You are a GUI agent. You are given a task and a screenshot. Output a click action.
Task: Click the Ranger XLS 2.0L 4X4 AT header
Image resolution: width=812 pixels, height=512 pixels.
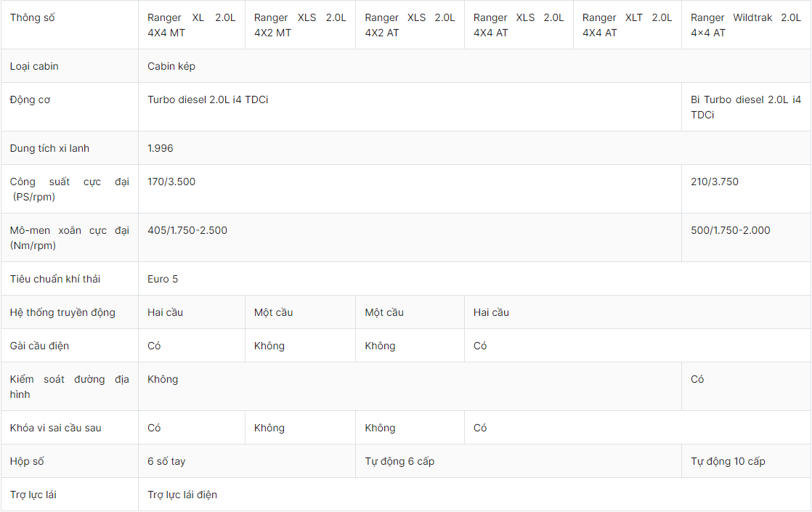point(518,25)
